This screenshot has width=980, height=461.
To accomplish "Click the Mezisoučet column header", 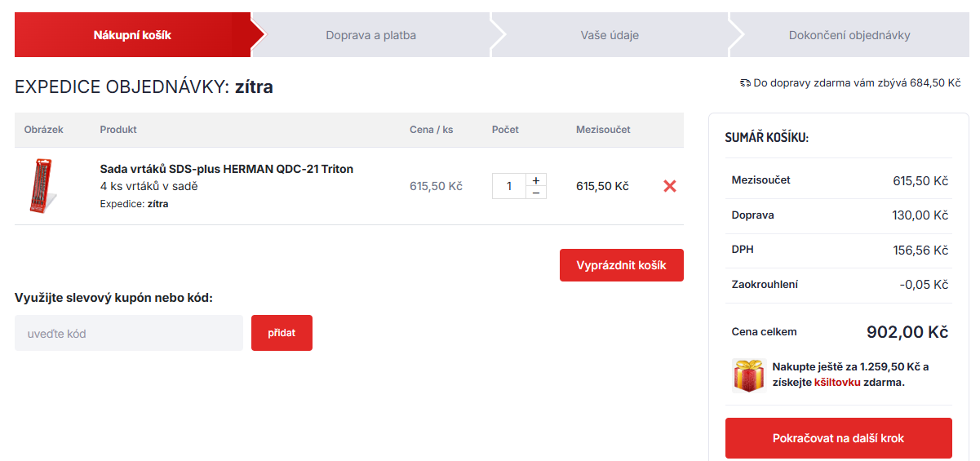I will pos(603,130).
